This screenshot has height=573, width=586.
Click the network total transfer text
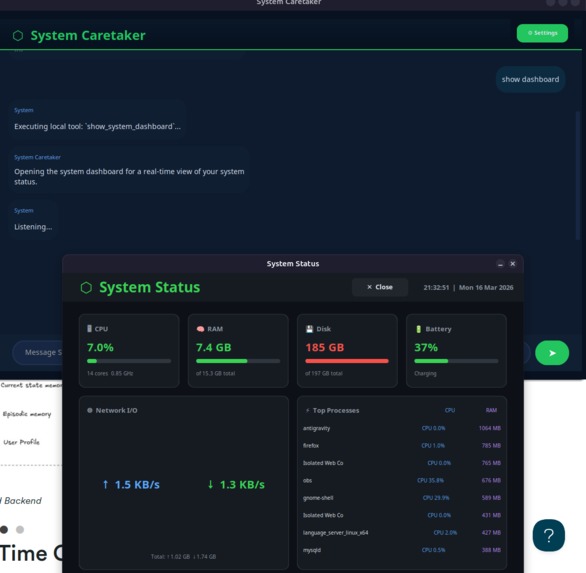click(x=183, y=557)
